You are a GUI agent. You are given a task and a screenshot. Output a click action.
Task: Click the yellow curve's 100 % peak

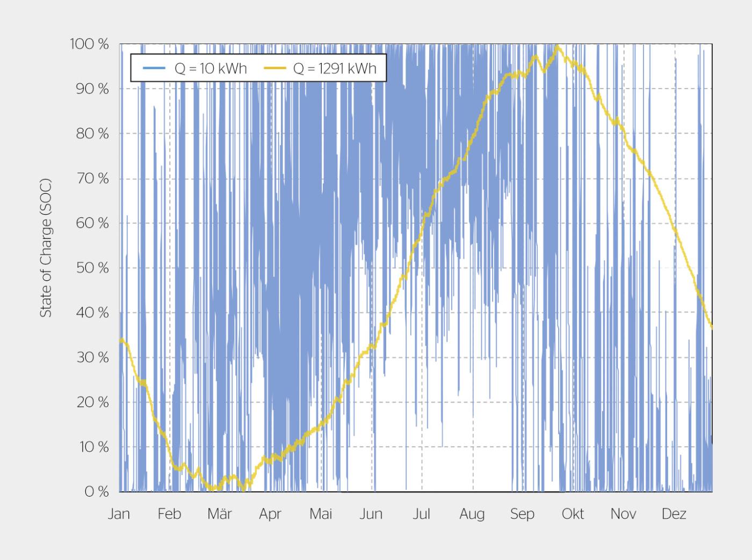558,46
